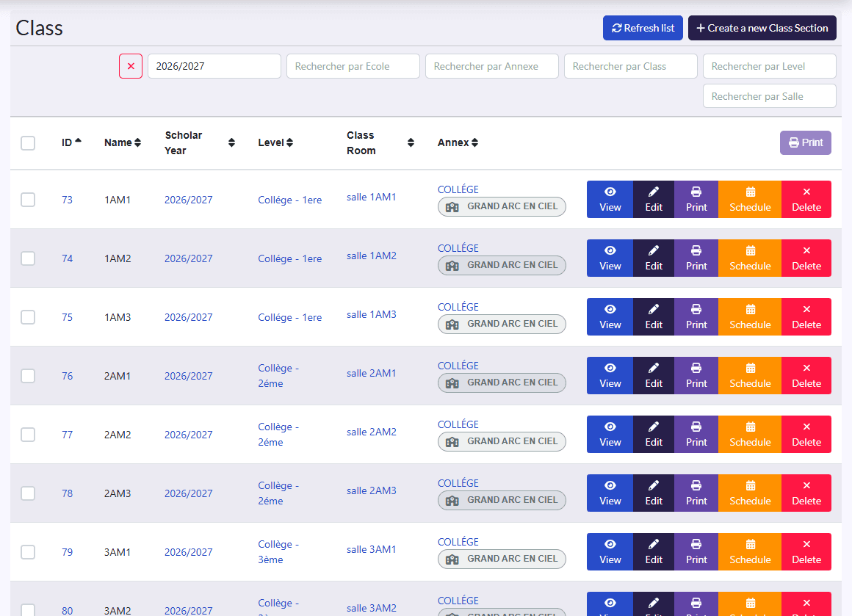The image size is (852, 616).
Task: Open schedule for class 1AM3
Action: [750, 316]
